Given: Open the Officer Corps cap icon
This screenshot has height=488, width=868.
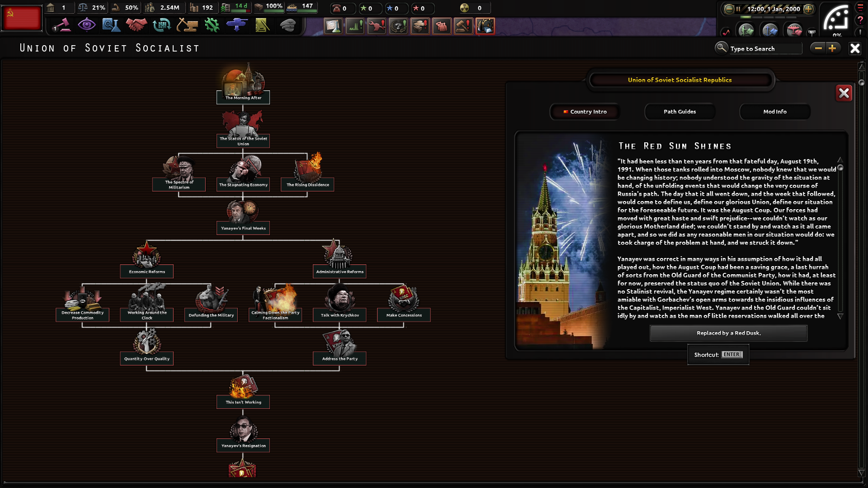Looking at the screenshot, I should pos(288,25).
